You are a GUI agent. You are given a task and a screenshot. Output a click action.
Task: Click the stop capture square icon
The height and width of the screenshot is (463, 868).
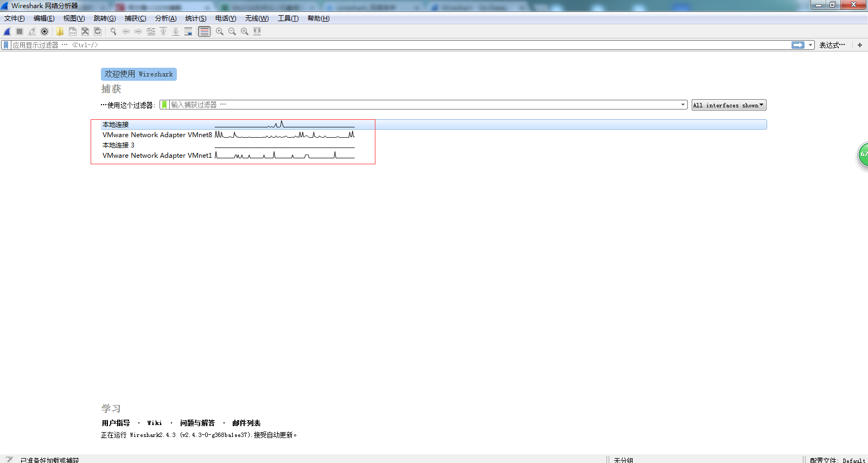[20, 31]
